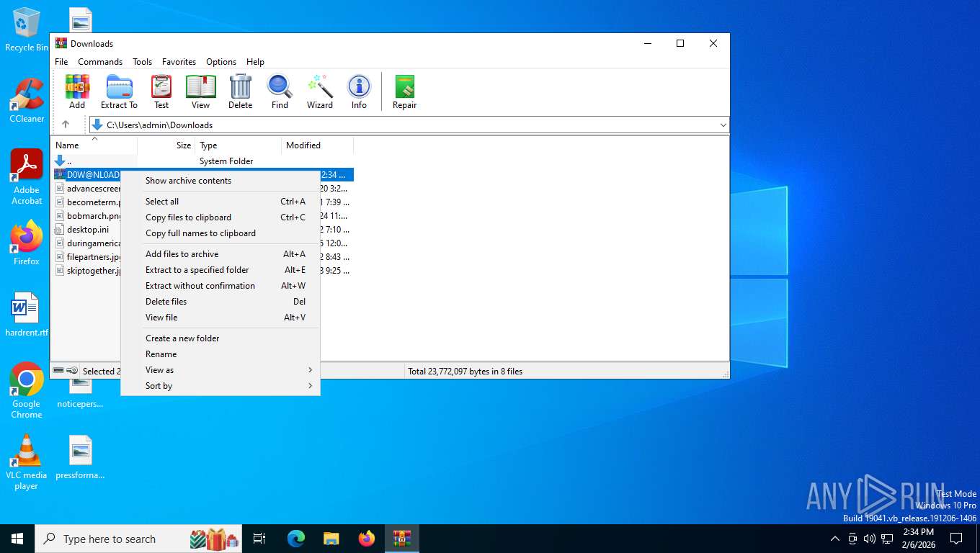Click WinRAR taskbar icon
Viewport: 980px width, 553px height.
tap(401, 539)
